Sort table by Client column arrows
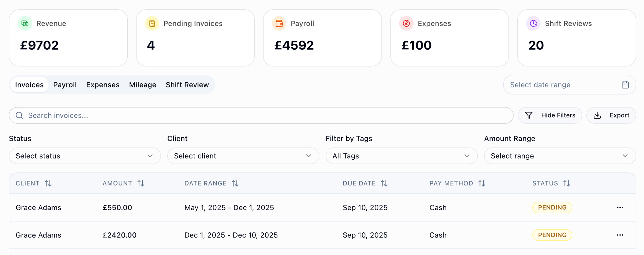 coord(48,183)
